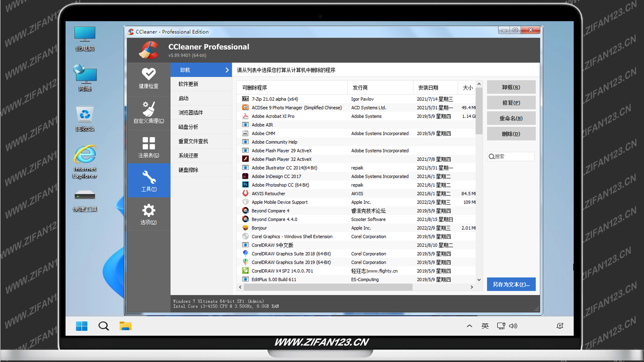Open taskbar search magnifier
The height and width of the screenshot is (362, 644).
(x=103, y=326)
